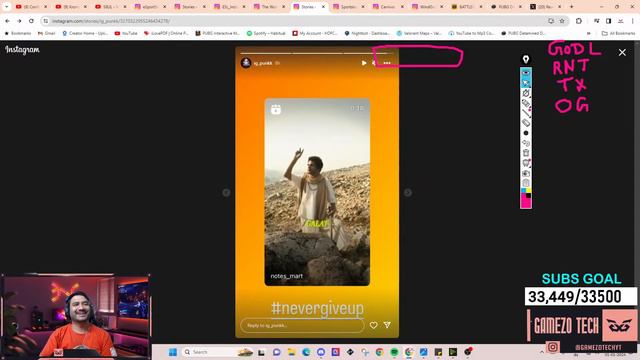Image resolution: width=640 pixels, height=360 pixels.
Task: Select the cursor mode in the drawing toolbar
Action: (526, 83)
